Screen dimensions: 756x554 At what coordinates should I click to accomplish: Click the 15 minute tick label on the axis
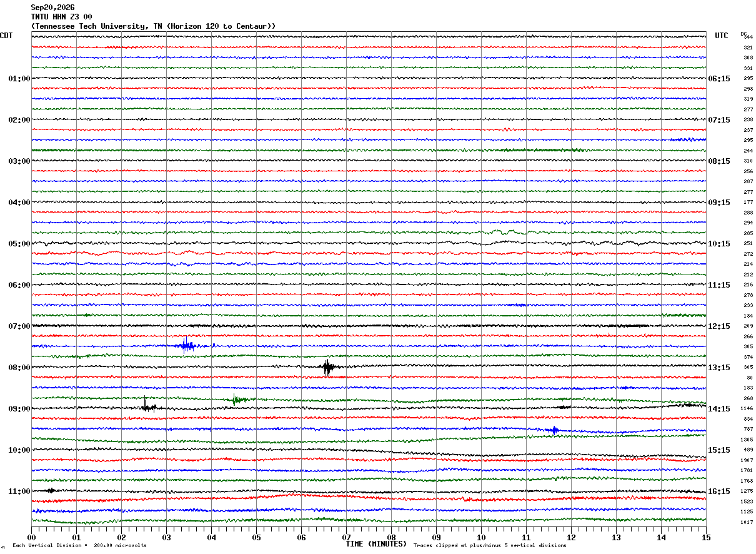706,538
